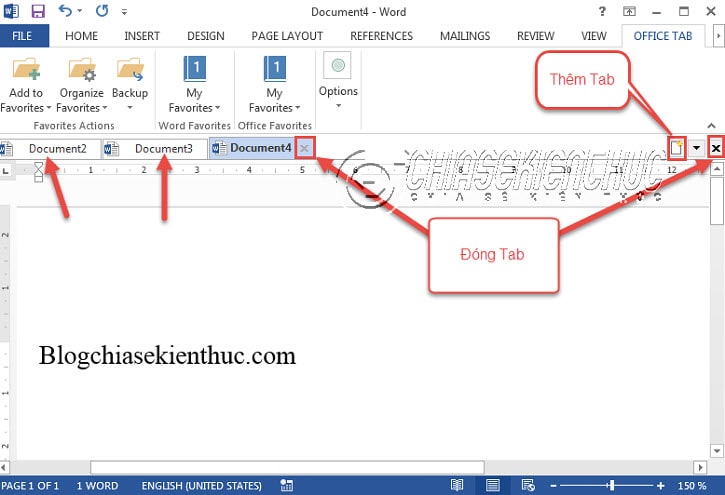This screenshot has width=725, height=495.
Task: Click the vertical scroll down arrow
Action: [717, 451]
